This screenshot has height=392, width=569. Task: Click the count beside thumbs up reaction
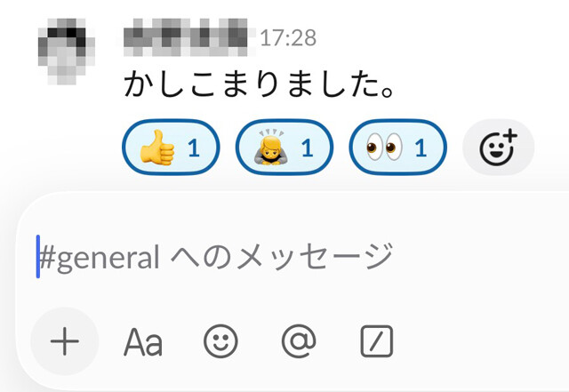[x=193, y=148]
